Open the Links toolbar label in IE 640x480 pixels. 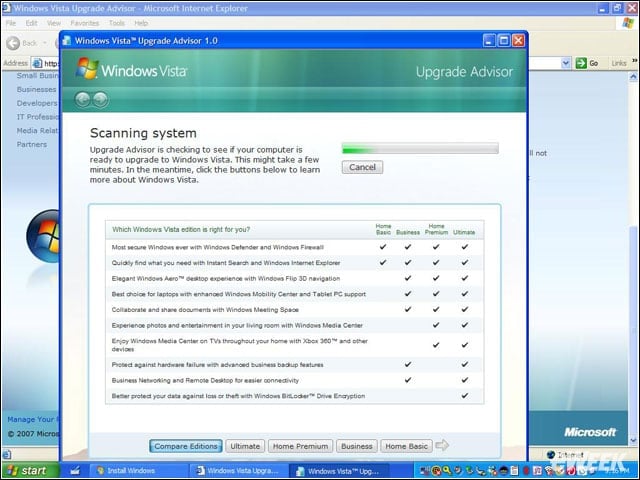coord(619,63)
